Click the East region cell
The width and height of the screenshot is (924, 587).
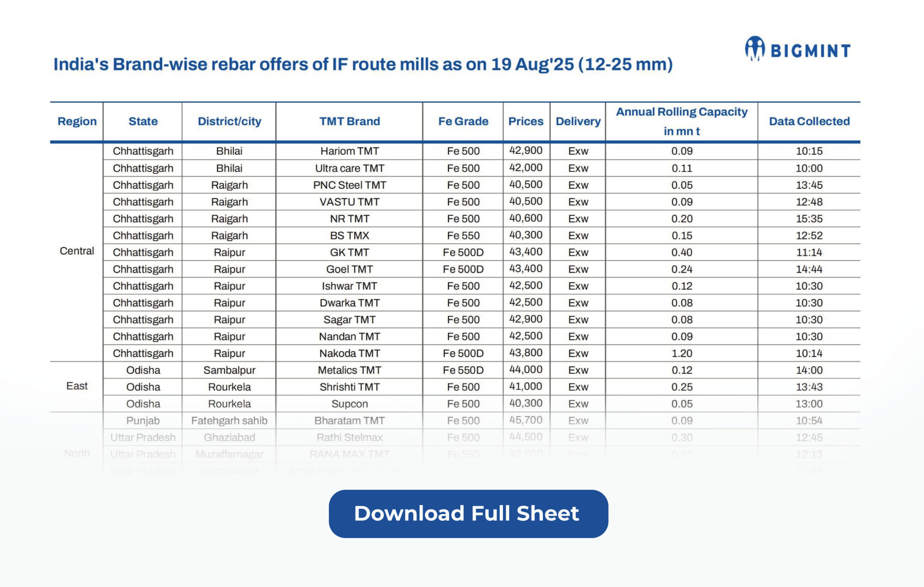tap(77, 386)
